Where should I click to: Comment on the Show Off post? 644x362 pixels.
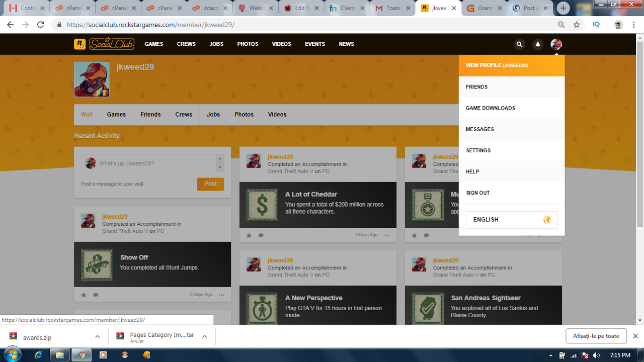[96, 295]
